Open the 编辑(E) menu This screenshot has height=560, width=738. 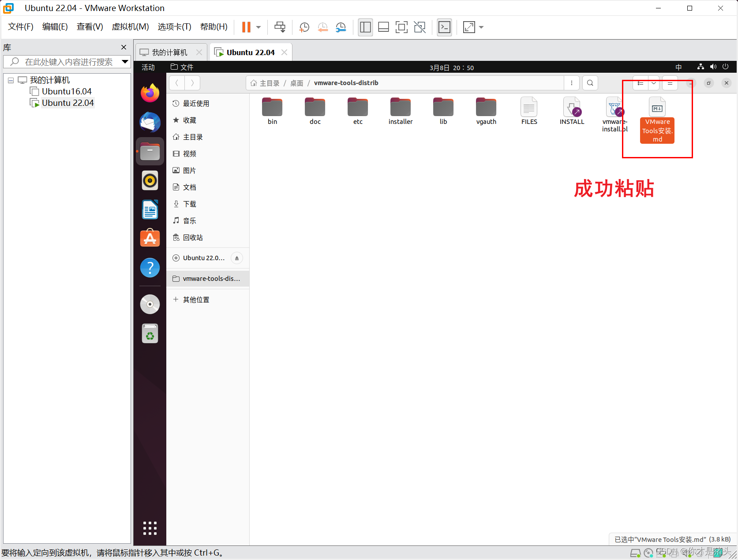click(55, 27)
